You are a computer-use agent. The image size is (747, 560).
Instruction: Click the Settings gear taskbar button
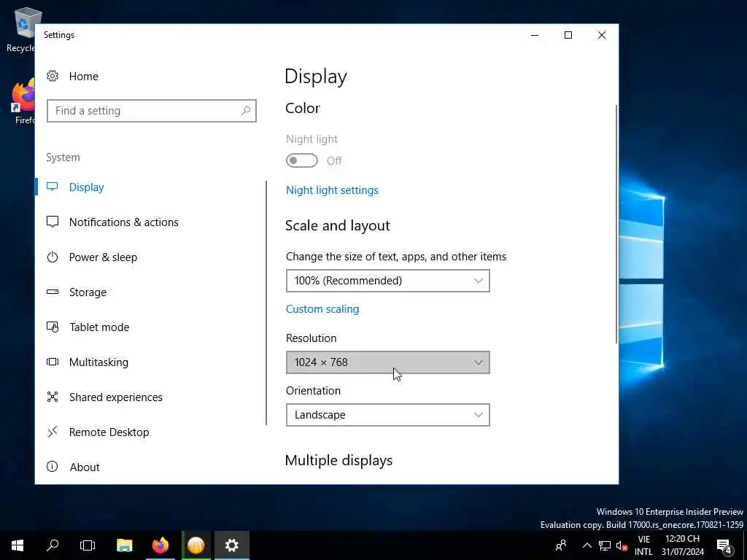point(231,545)
